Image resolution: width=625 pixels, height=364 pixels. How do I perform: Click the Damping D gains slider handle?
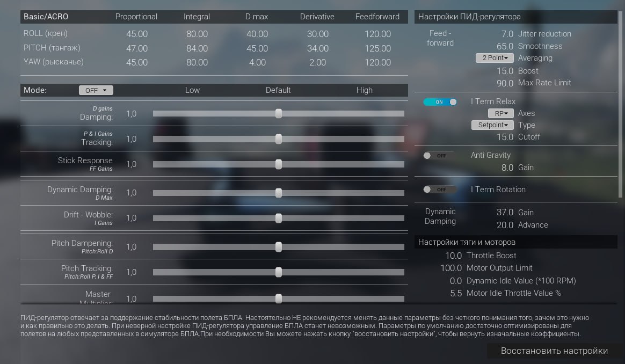[x=279, y=114]
